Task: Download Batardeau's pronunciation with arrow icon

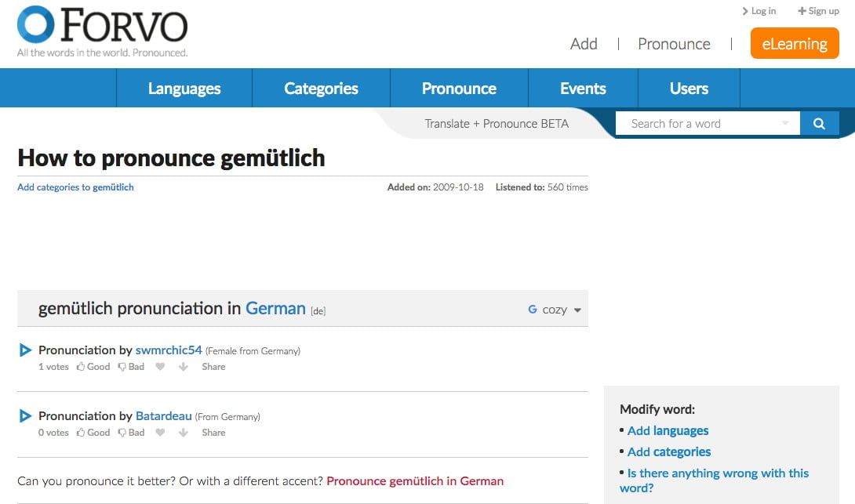Action: [x=184, y=433]
